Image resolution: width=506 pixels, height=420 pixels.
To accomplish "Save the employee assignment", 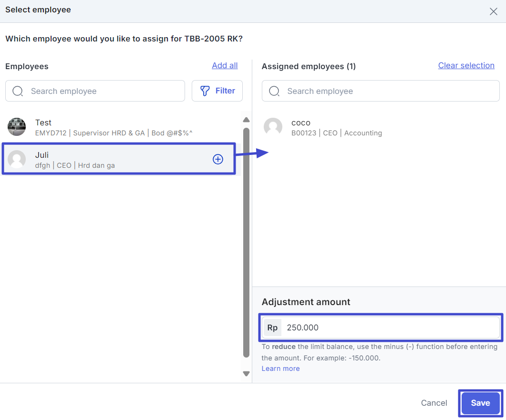I will coord(480,403).
